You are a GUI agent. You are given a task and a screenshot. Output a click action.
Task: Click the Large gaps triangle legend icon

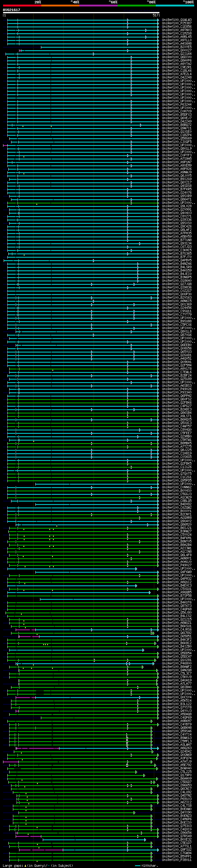pyautogui.click(x=25, y=866)
